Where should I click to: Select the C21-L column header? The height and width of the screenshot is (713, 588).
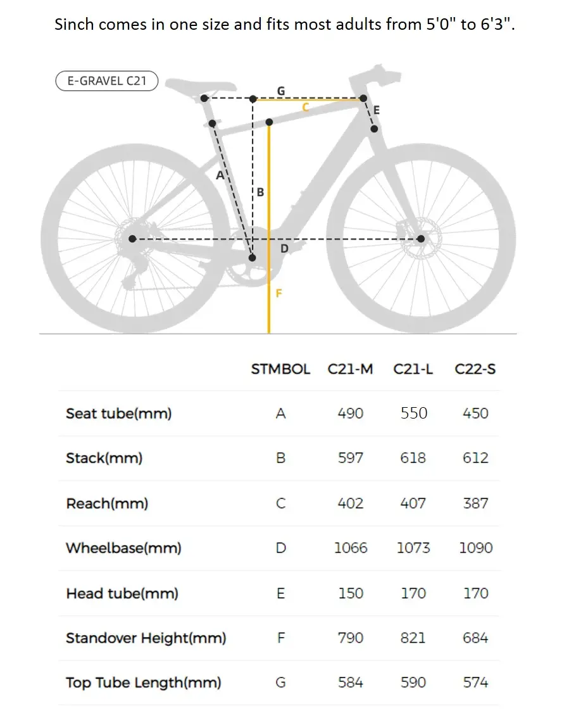coord(413,369)
